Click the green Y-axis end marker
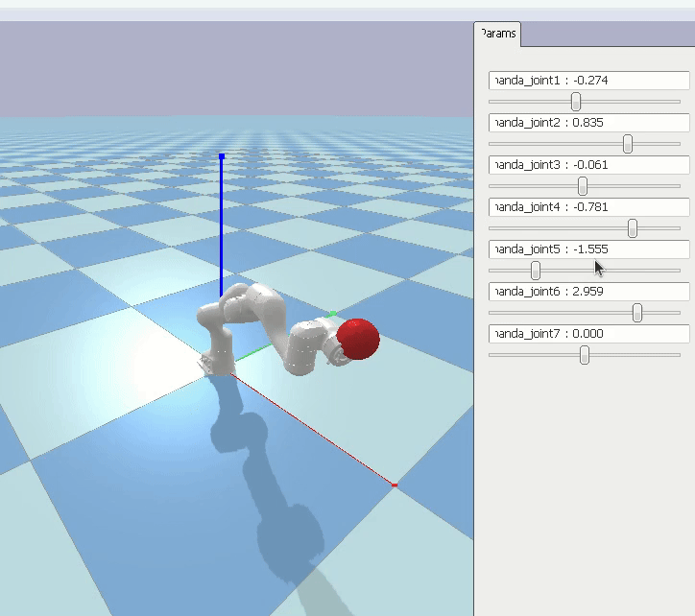 [332, 314]
